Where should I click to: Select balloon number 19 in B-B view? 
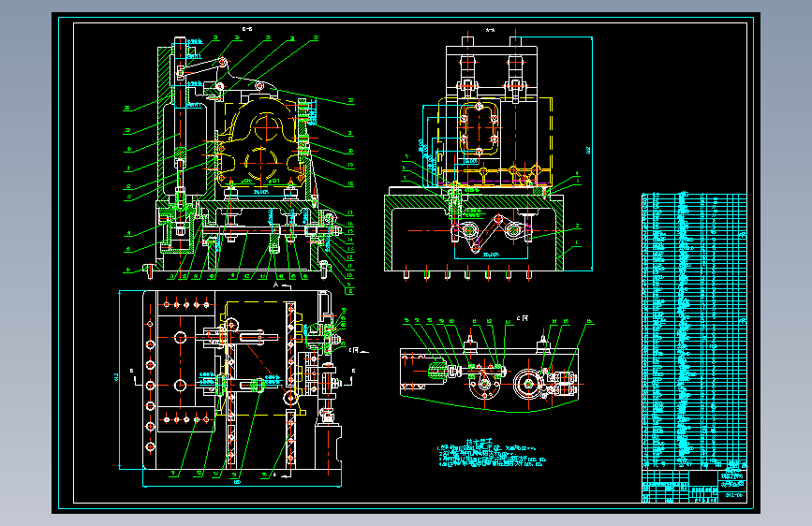pyautogui.click(x=350, y=165)
